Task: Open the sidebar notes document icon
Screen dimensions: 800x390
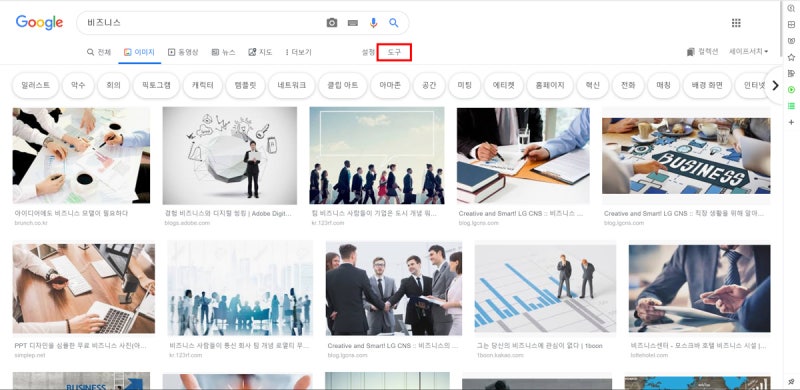Action: pos(791,74)
